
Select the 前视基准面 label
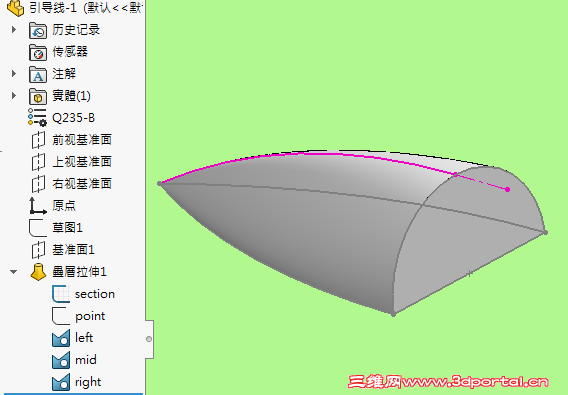tap(82, 140)
